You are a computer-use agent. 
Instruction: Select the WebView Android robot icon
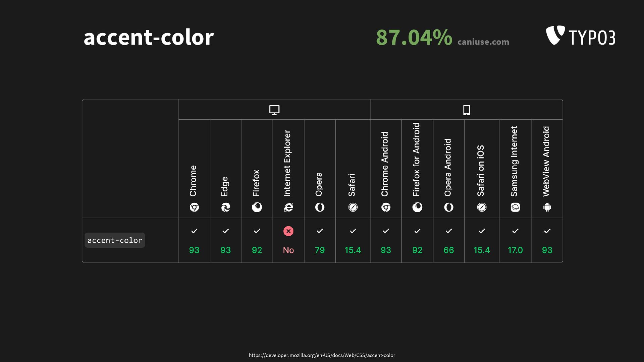pos(547,207)
